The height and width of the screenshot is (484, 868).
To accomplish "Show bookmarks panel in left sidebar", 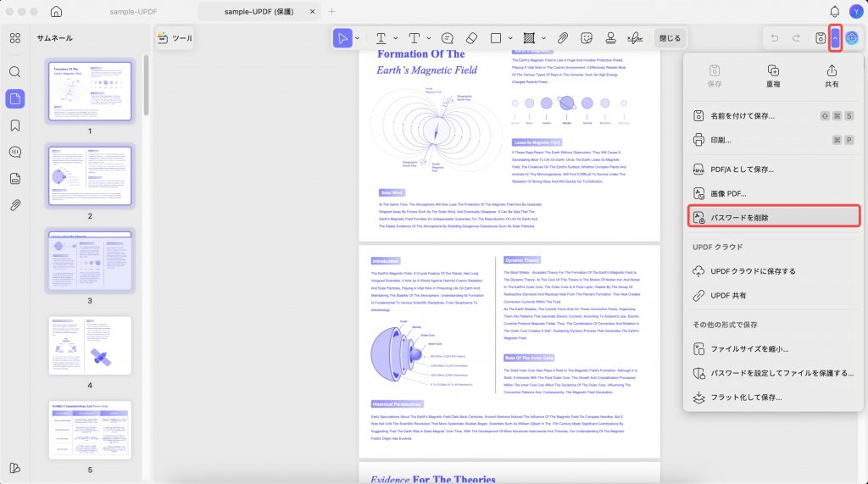I will pos(15,125).
